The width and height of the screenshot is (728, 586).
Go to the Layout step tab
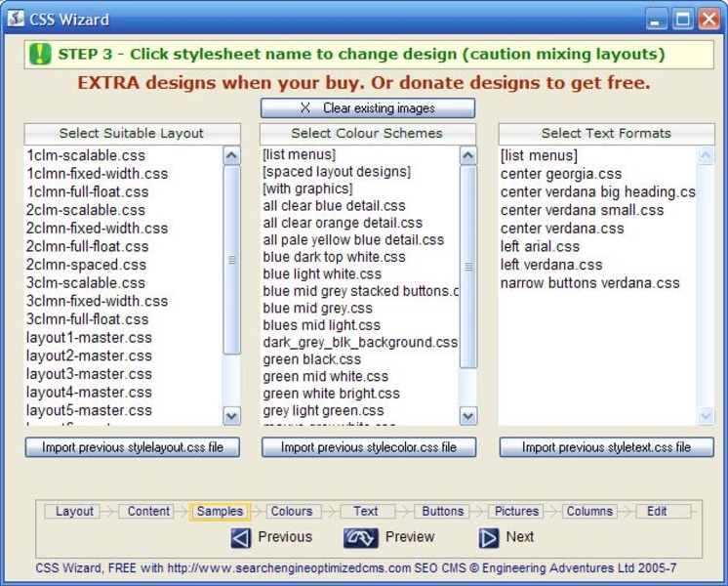click(x=74, y=511)
